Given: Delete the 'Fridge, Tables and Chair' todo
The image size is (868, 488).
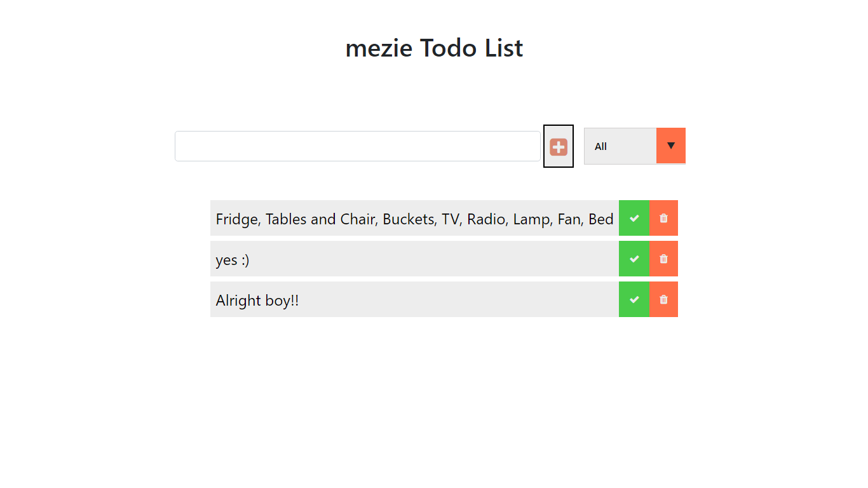Looking at the screenshot, I should (663, 218).
